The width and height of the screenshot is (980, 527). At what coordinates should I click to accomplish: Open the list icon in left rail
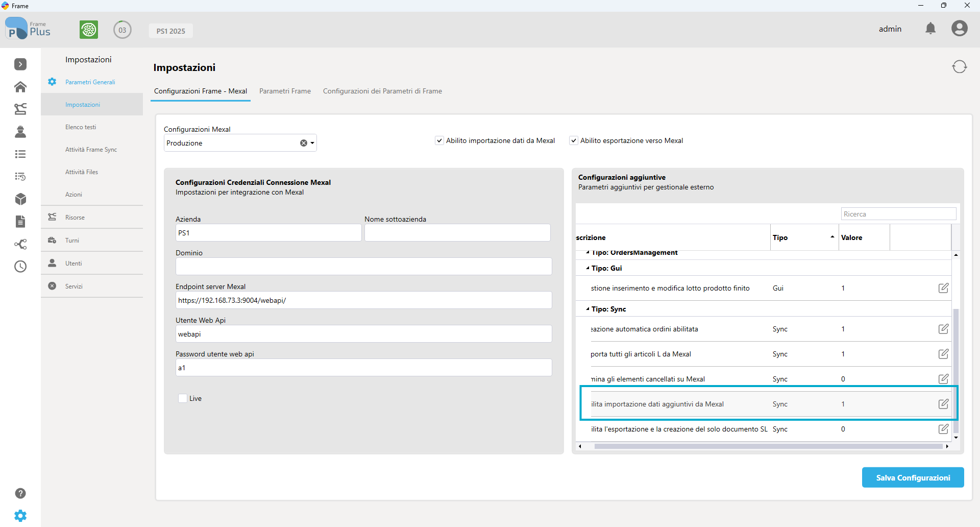20,154
